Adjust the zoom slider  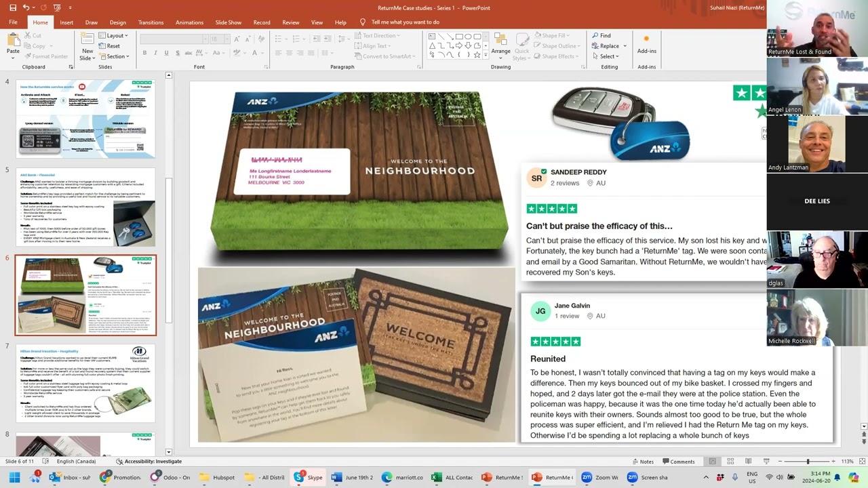pos(807,462)
